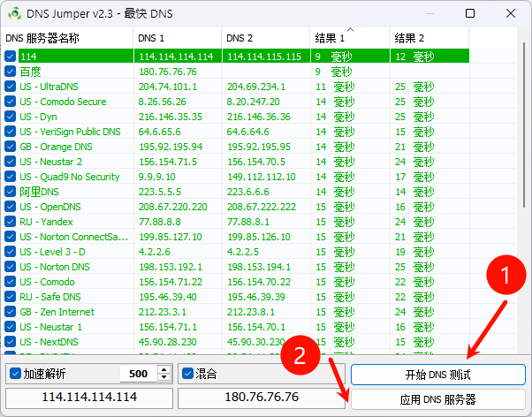Click the 应用 DNS 服务器 button
This screenshot has width=532, height=417.
[438, 399]
